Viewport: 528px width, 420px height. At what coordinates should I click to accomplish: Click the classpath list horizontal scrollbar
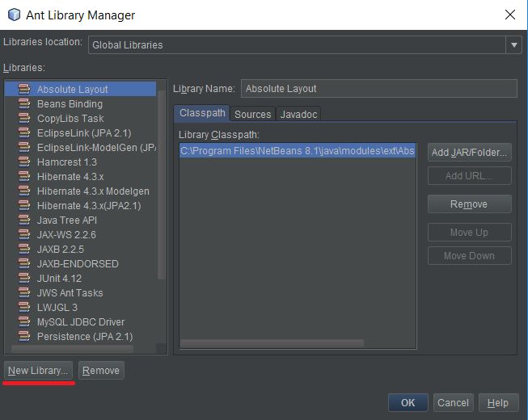[272, 343]
